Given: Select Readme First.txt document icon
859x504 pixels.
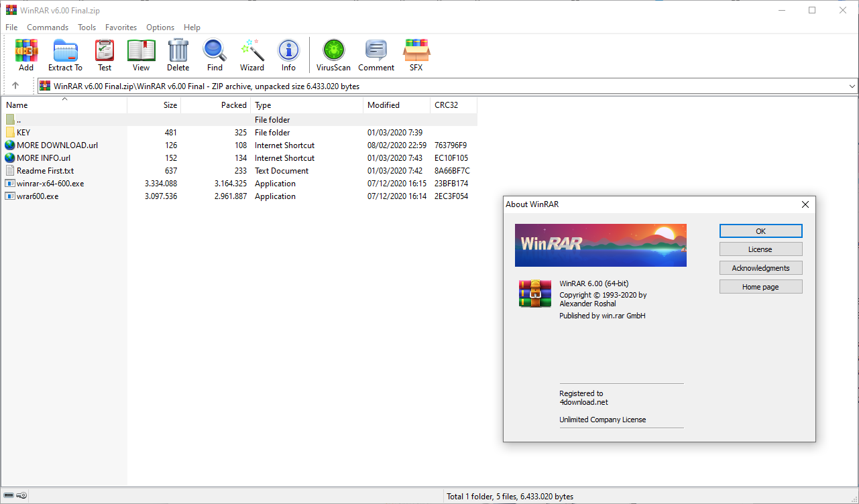Looking at the screenshot, I should [10, 170].
